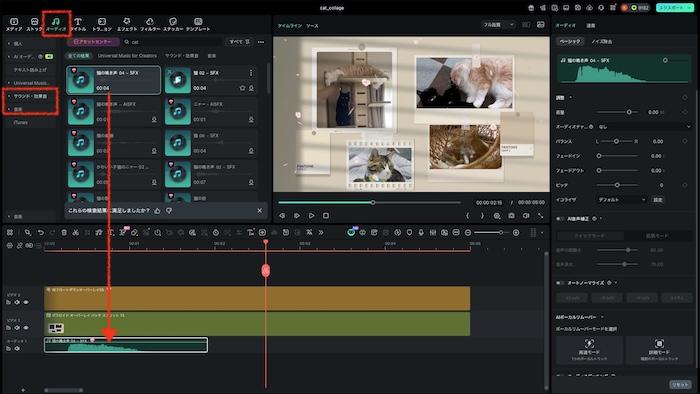
Task: Open the Audio (オーディオ) tab
Action: click(56, 24)
